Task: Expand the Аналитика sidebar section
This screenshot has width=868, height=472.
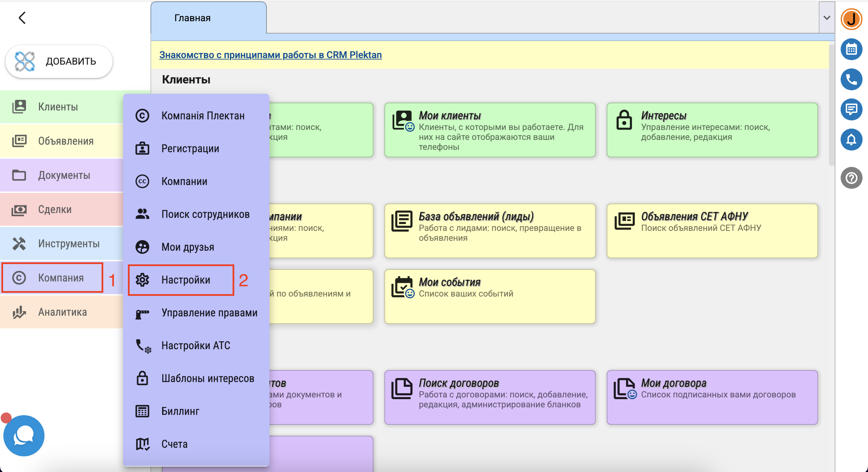Action: (62, 312)
